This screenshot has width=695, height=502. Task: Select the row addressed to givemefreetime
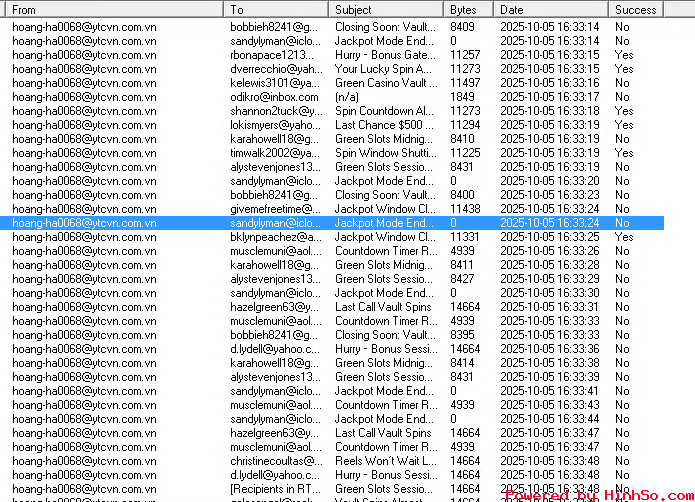click(275, 209)
